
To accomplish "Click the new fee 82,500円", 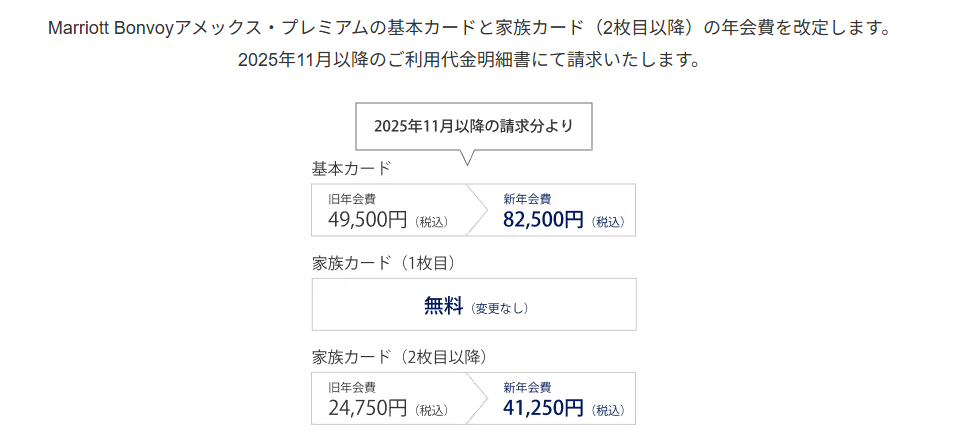I will coord(543,219).
